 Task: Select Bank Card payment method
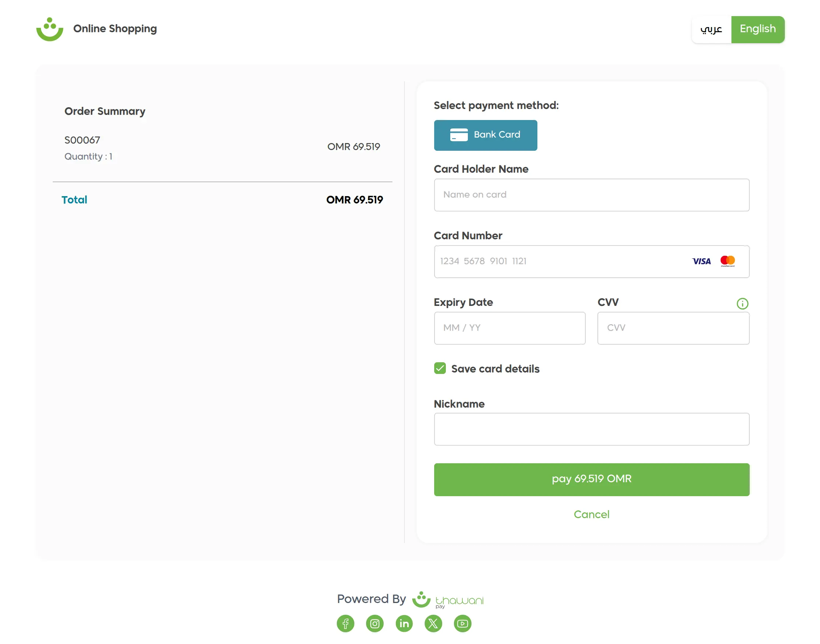485,135
